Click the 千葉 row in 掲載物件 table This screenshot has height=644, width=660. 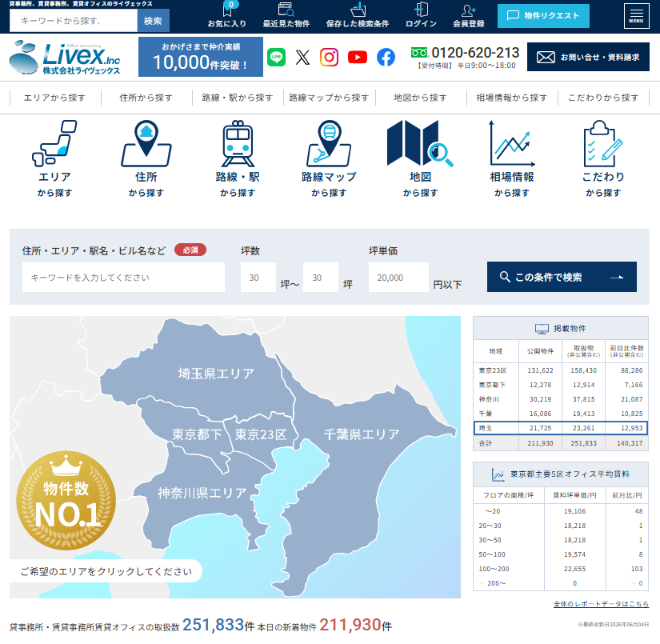click(561, 414)
